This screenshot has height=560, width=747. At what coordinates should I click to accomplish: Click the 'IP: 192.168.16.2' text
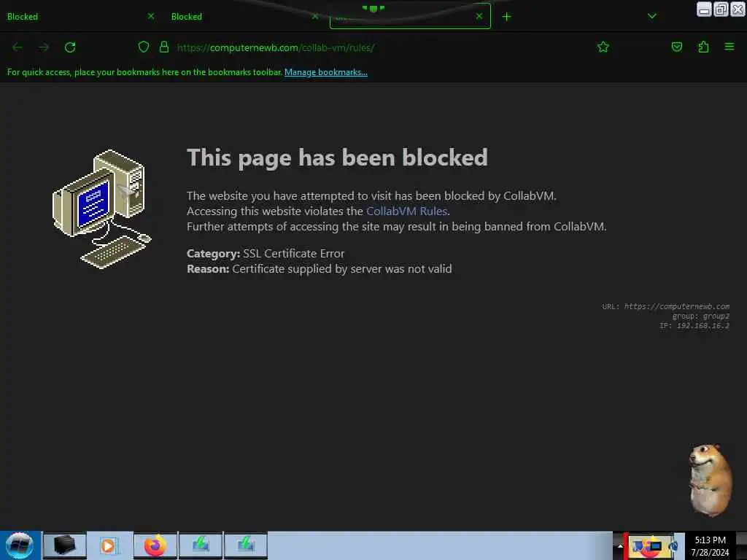point(694,326)
